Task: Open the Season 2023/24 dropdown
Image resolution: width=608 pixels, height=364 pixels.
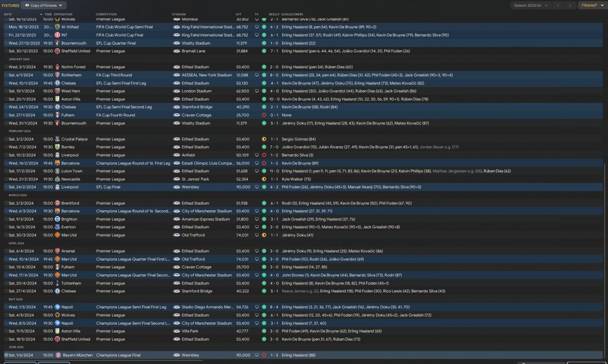Action: pos(531,6)
